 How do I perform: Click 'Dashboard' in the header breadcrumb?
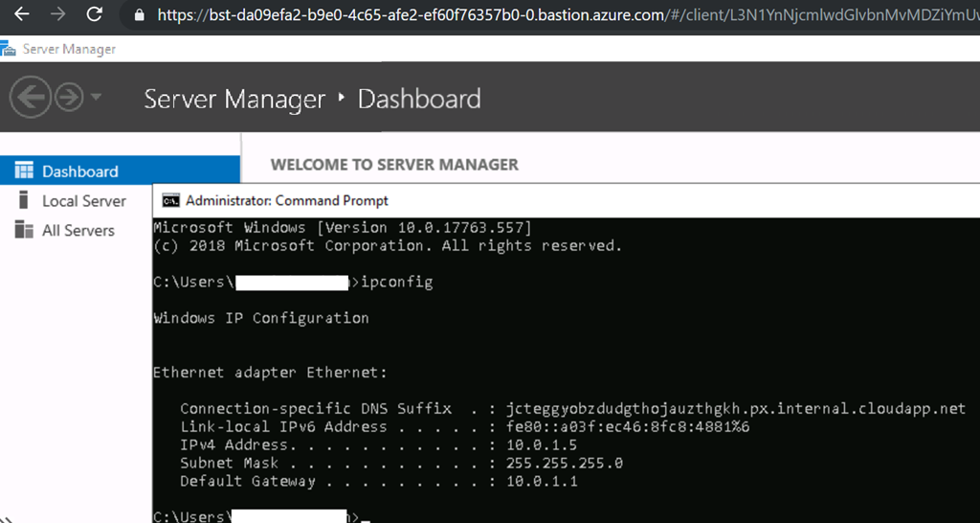coord(418,99)
